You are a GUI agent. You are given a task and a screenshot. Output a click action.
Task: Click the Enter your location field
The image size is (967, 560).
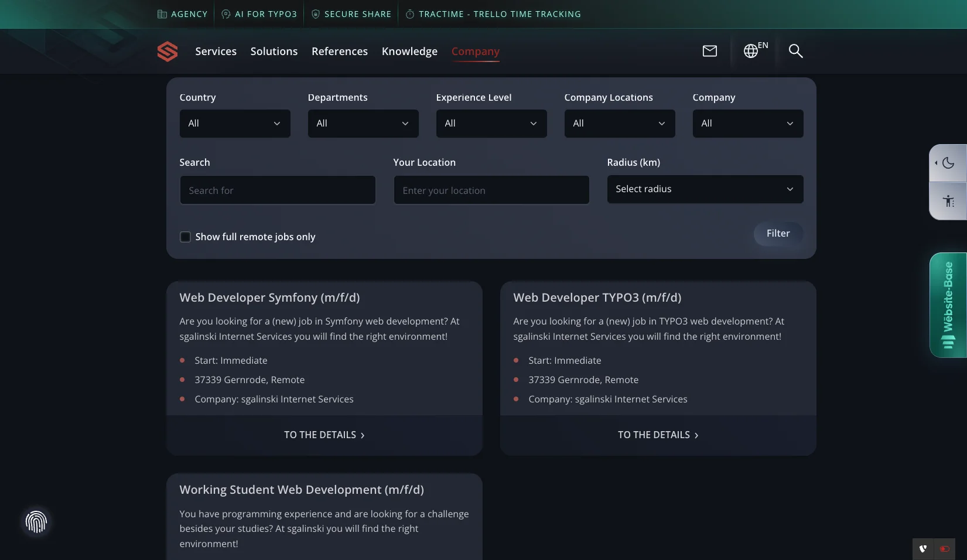(491, 190)
